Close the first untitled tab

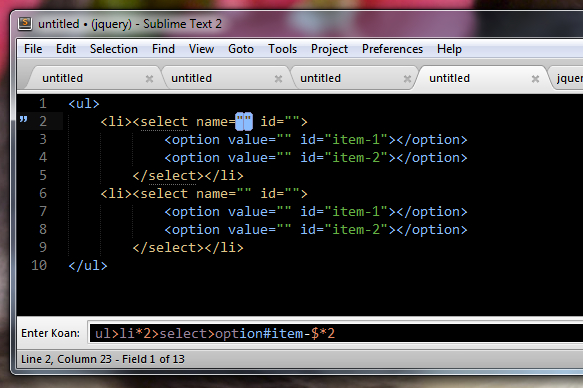pos(149,78)
